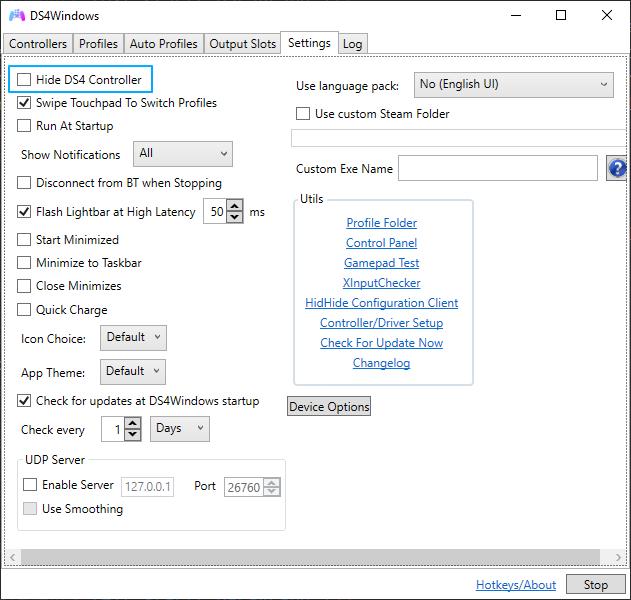The height and width of the screenshot is (600, 631).
Task: Check the Quick Charge option
Action: click(x=25, y=310)
